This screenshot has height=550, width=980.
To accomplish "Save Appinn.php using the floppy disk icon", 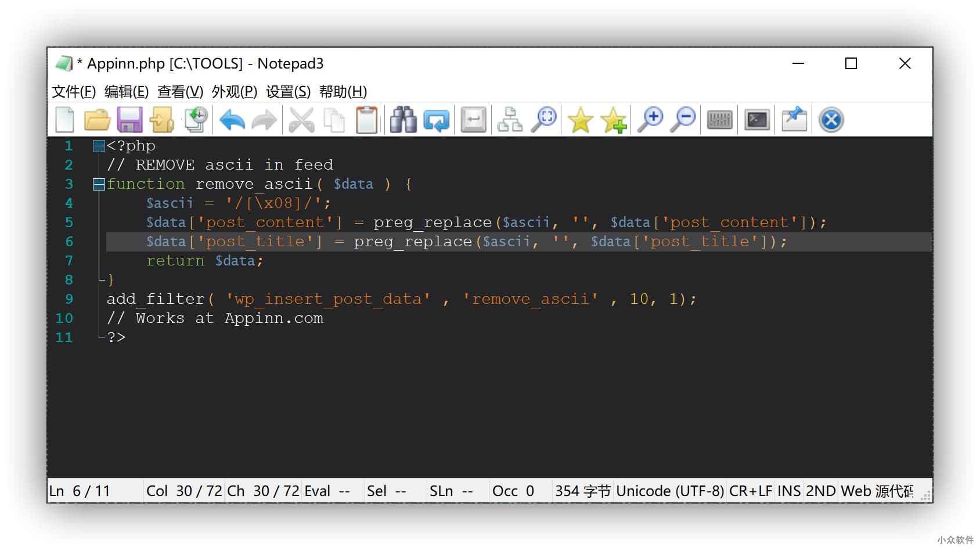I will point(130,119).
